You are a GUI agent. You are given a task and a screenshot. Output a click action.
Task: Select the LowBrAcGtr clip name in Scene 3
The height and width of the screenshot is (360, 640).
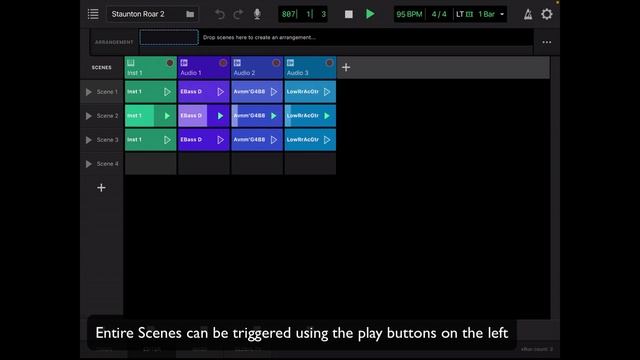tap(302, 140)
